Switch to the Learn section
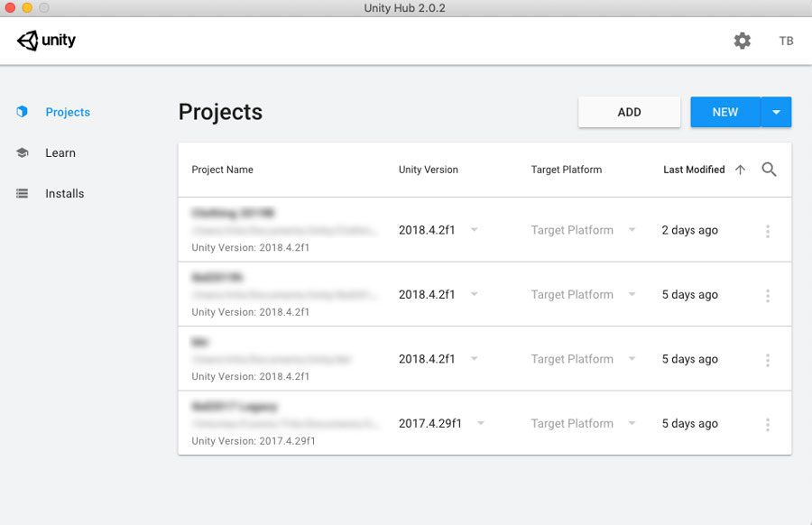 (x=60, y=152)
